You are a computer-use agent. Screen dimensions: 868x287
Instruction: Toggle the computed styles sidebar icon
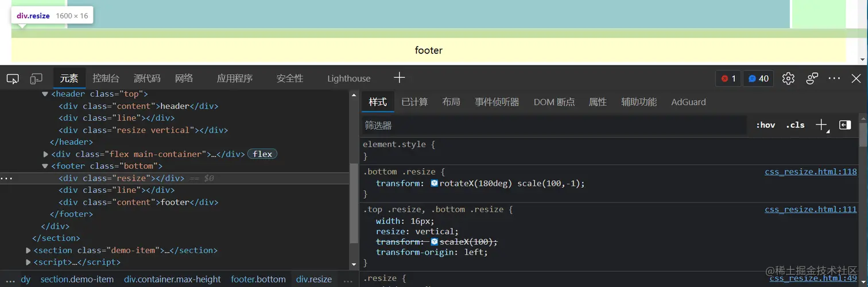point(845,125)
